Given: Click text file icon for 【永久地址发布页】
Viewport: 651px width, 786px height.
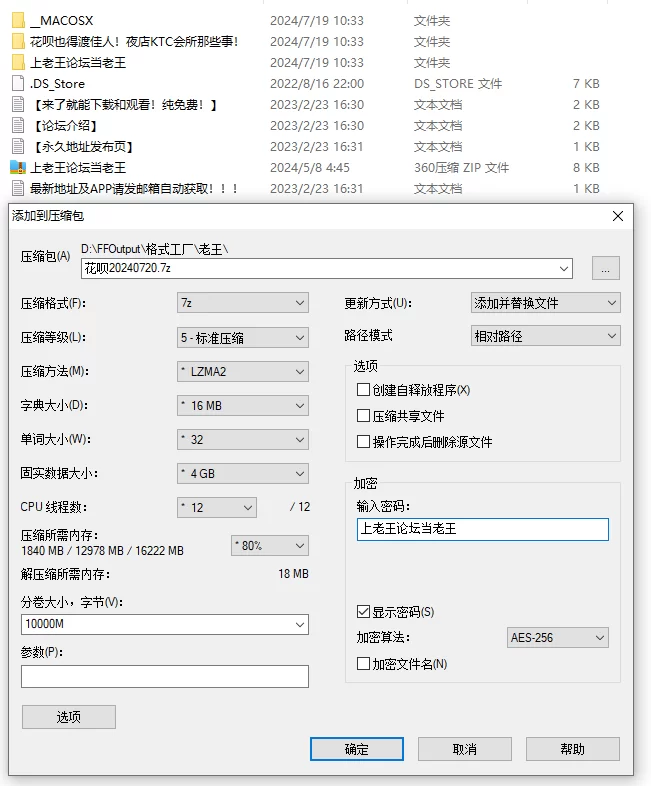Looking at the screenshot, I should pos(18,146).
